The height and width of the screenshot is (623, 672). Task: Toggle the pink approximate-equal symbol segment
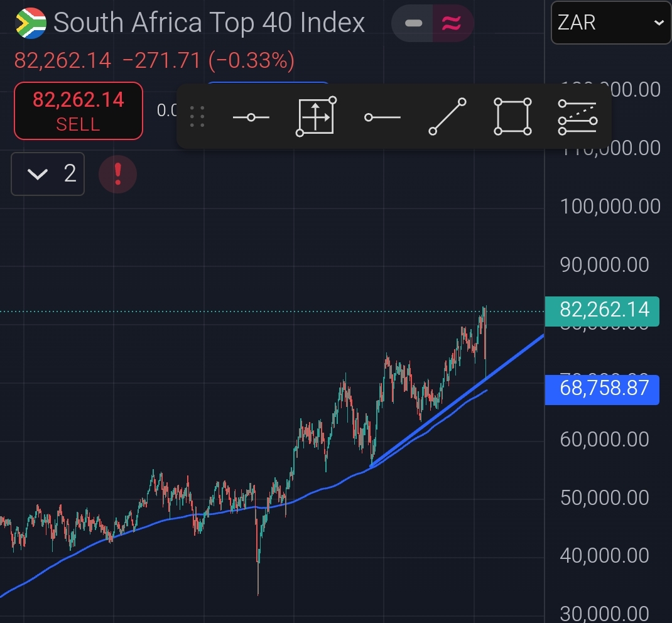(x=452, y=23)
